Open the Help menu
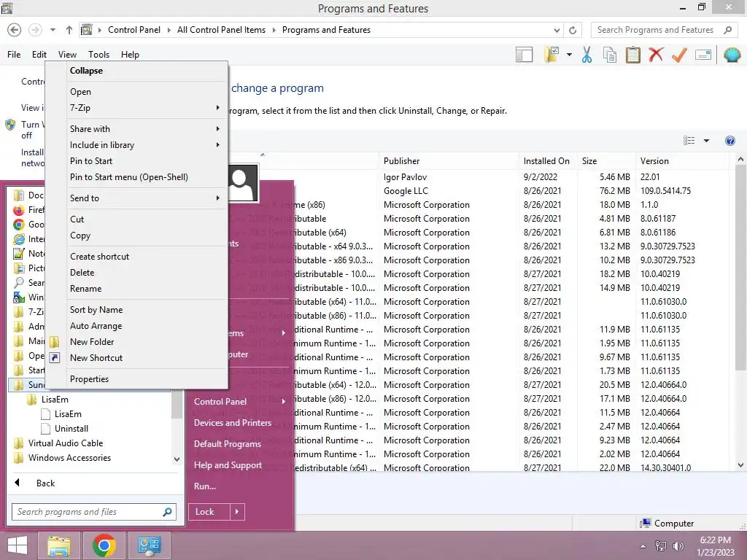Screen dimensions: 747x560 (x=130, y=55)
